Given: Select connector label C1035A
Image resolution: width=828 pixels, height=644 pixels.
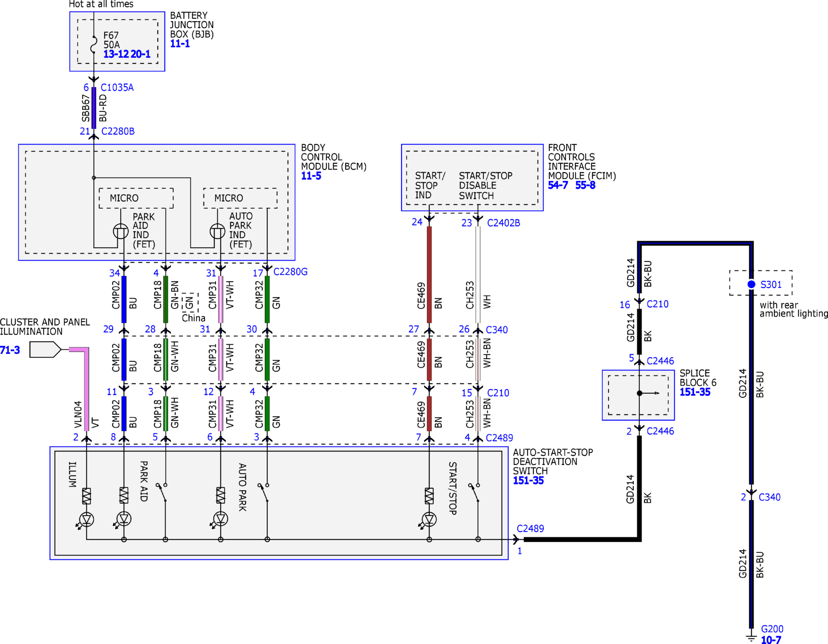Looking at the screenshot, I should click(117, 87).
